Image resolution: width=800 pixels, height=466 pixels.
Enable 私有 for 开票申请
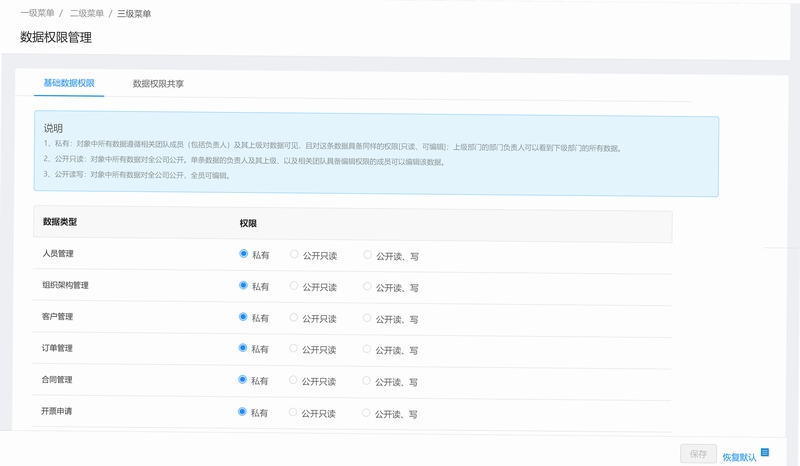(242, 411)
